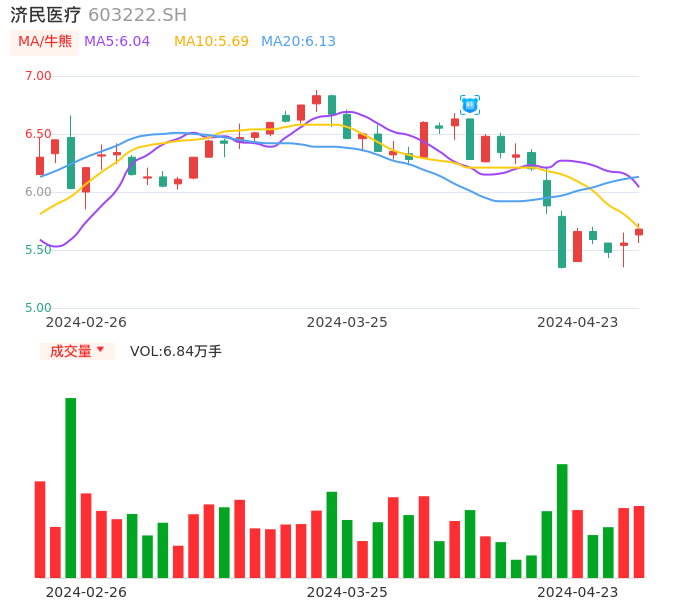Click the red candle at the chart's highest peak
The image size is (686, 606).
(x=316, y=99)
